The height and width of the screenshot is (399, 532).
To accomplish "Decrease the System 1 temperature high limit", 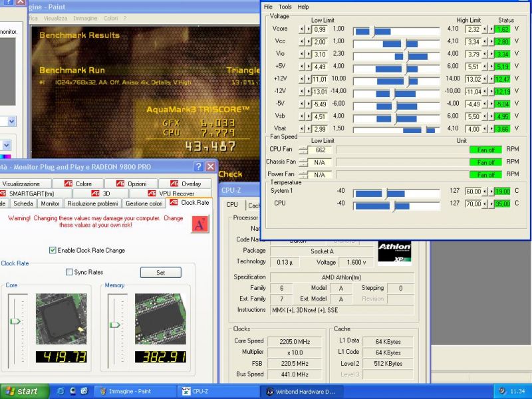I will [x=485, y=192].
